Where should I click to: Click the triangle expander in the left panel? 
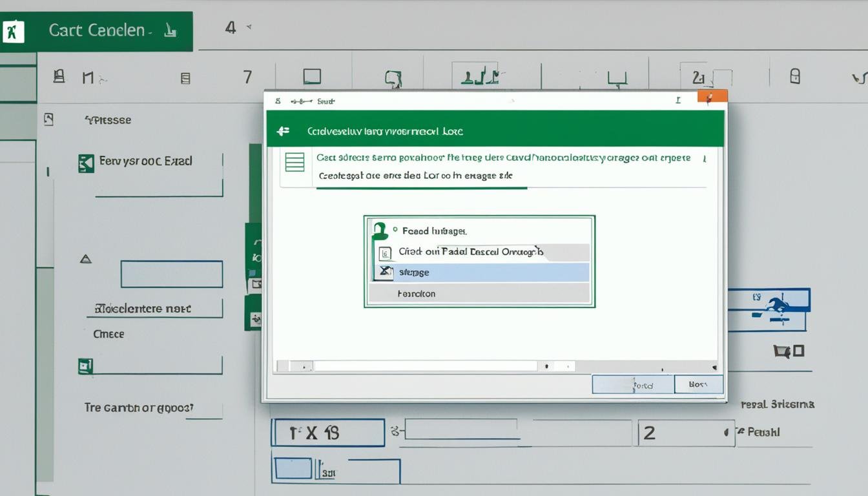[85, 260]
